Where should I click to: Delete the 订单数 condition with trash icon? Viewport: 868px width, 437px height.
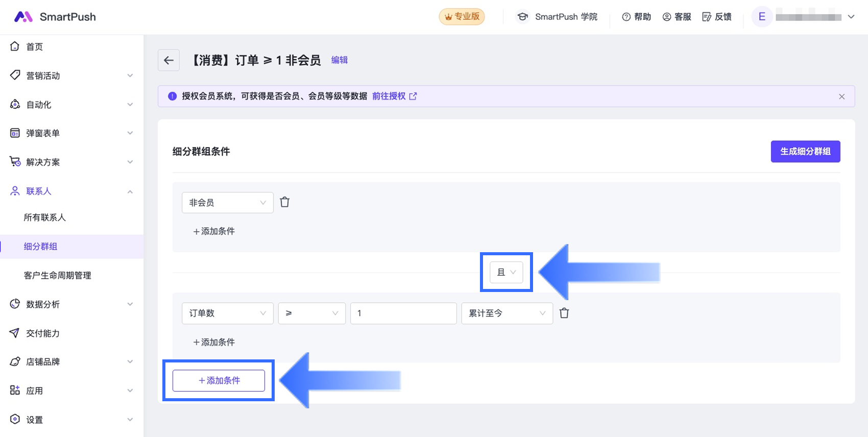click(x=564, y=313)
